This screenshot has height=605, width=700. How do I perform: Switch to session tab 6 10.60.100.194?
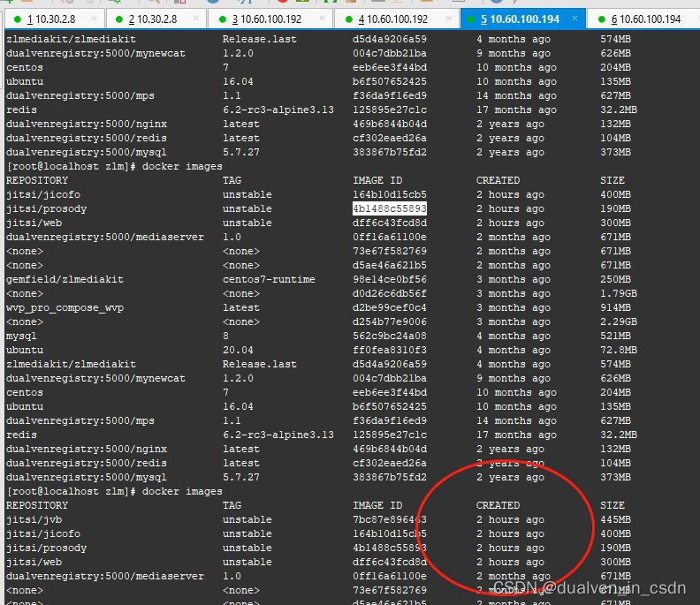pos(645,19)
